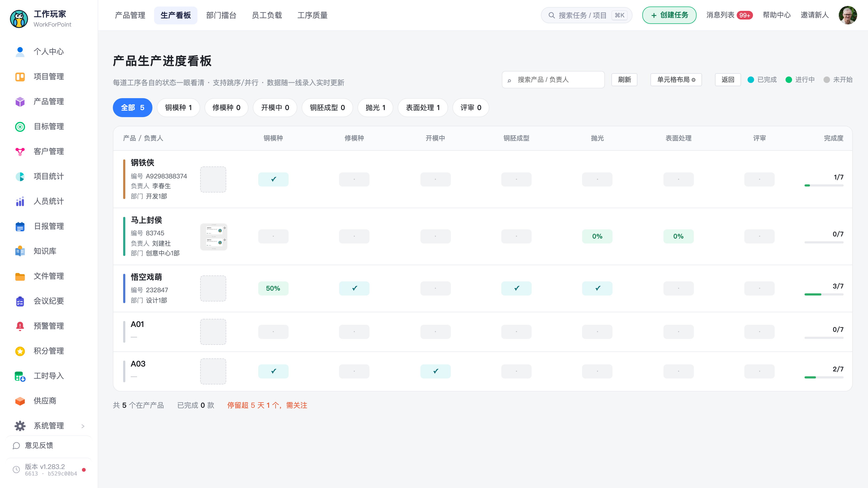
Task: Click the WorkForPoint owl logo
Action: (x=19, y=19)
